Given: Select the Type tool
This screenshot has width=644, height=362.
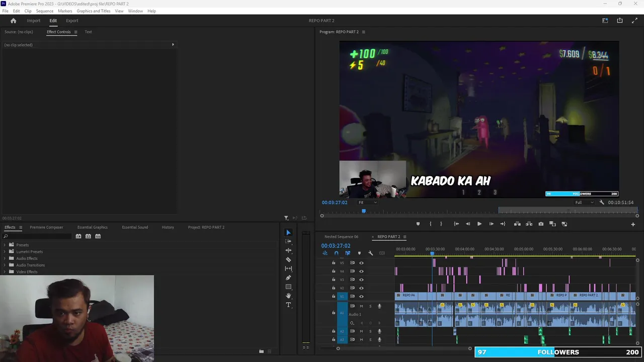Looking at the screenshot, I should (288, 305).
